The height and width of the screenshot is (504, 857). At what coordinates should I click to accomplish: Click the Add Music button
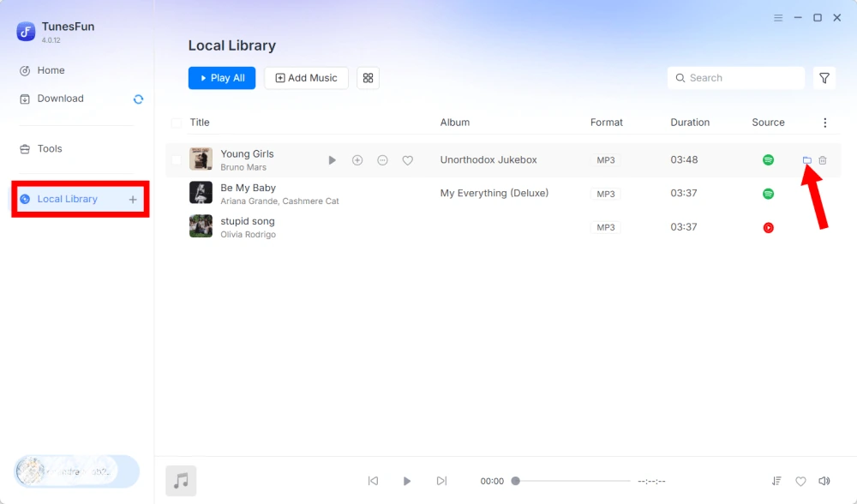pyautogui.click(x=306, y=78)
